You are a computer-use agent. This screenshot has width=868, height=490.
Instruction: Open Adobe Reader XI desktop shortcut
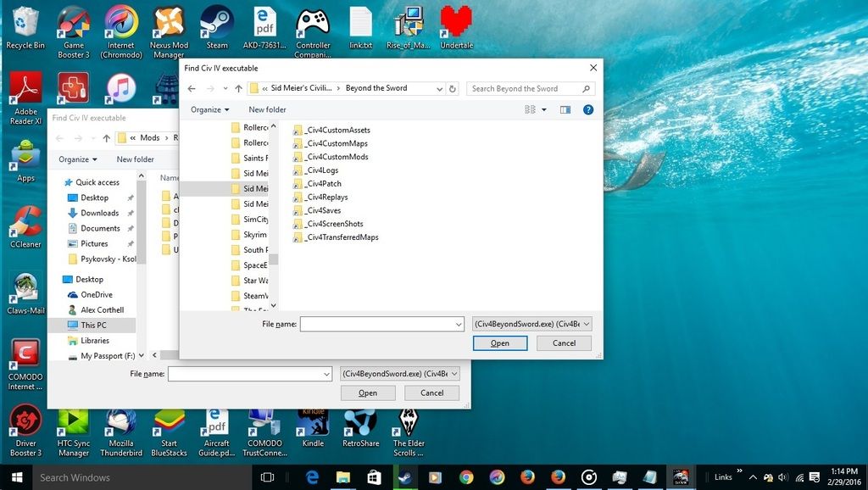25,98
